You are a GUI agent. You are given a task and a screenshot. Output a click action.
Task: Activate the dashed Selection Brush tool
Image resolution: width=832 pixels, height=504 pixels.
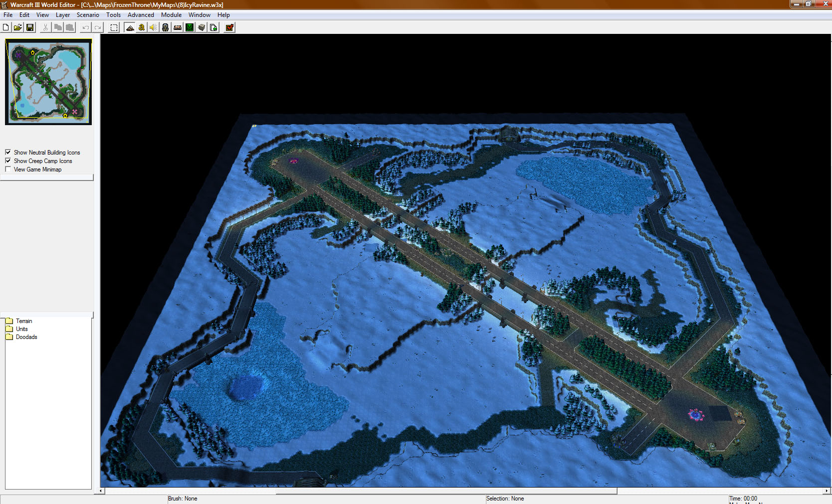point(114,27)
